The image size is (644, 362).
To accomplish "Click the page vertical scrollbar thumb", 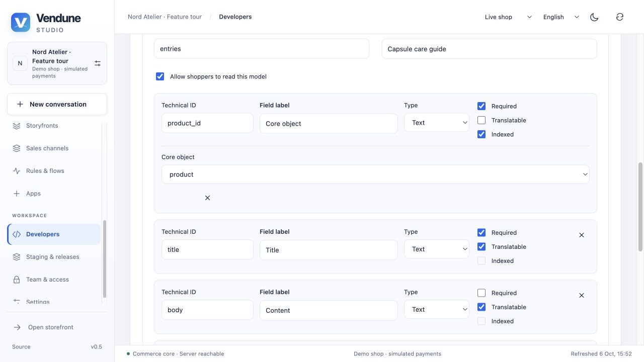I will pyautogui.click(x=640, y=207).
